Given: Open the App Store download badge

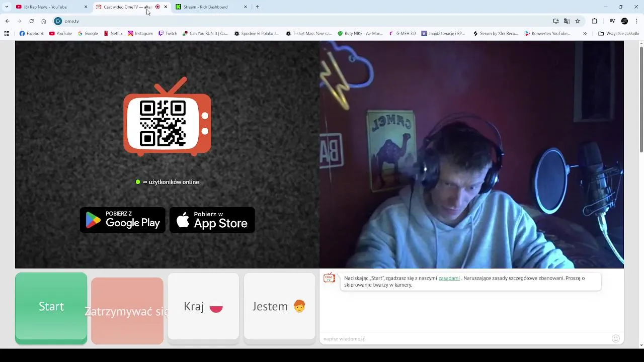Looking at the screenshot, I should click(x=212, y=220).
